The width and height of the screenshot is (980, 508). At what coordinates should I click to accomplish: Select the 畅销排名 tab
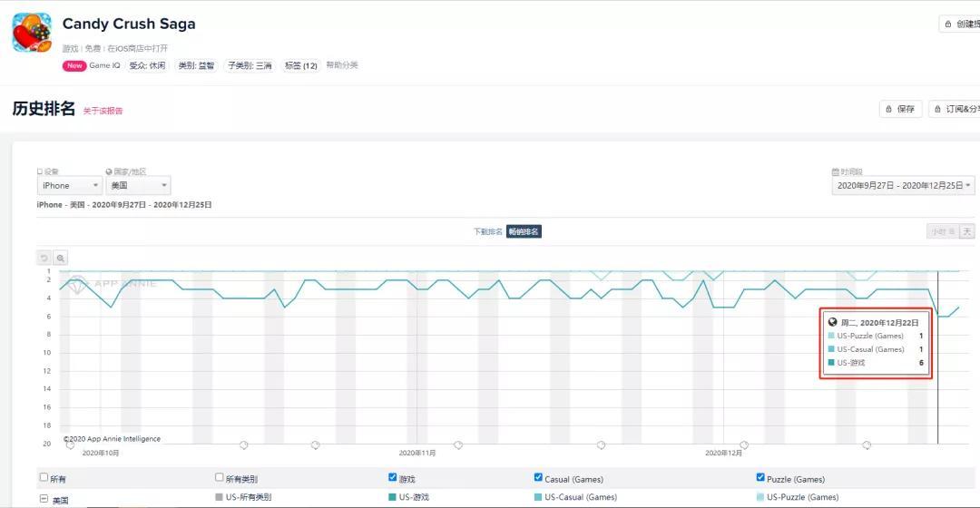524,232
